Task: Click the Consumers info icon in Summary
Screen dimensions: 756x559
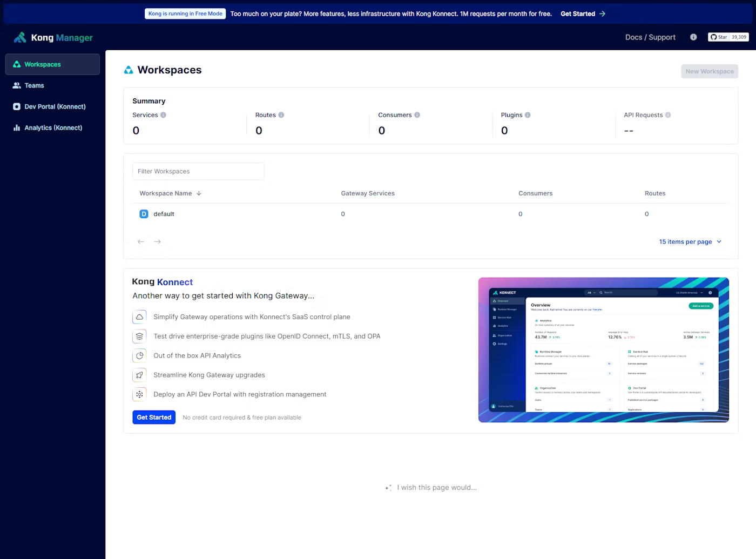Action: click(417, 115)
